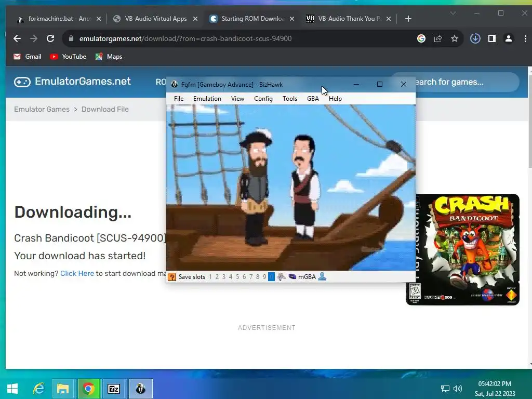Toggle the Chrome side panel
Image resolution: width=532 pixels, height=399 pixels.
coord(491,38)
